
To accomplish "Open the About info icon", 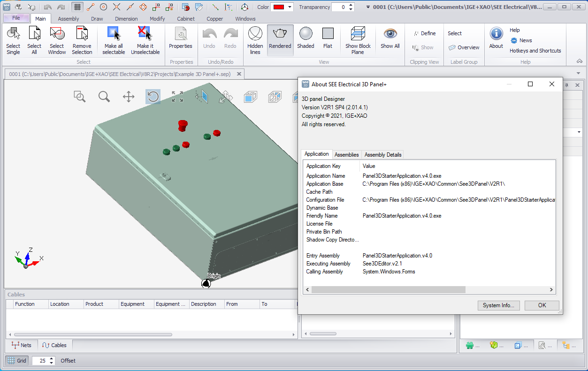I will point(496,38).
